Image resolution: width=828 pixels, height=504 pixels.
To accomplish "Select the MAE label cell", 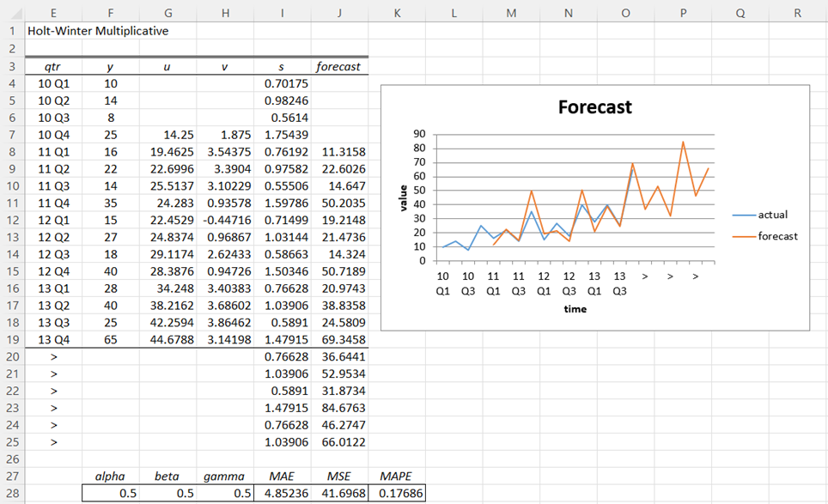I will [x=283, y=476].
